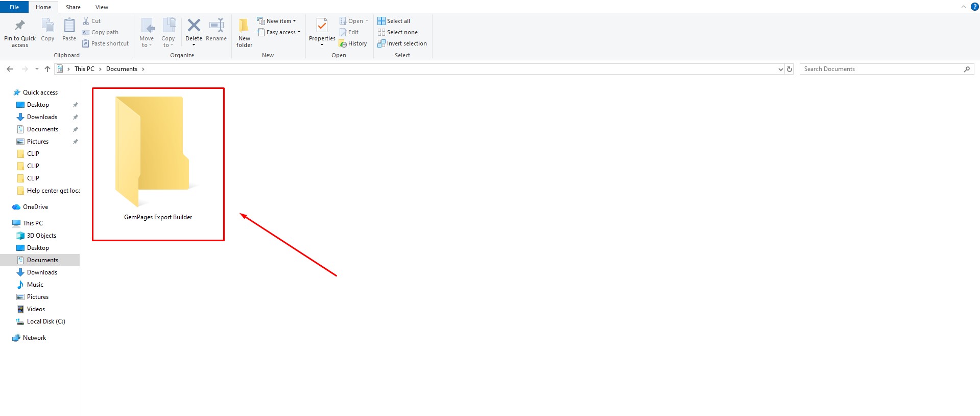
Task: Collapse the ribbon with the caret
Action: pyautogui.click(x=963, y=7)
